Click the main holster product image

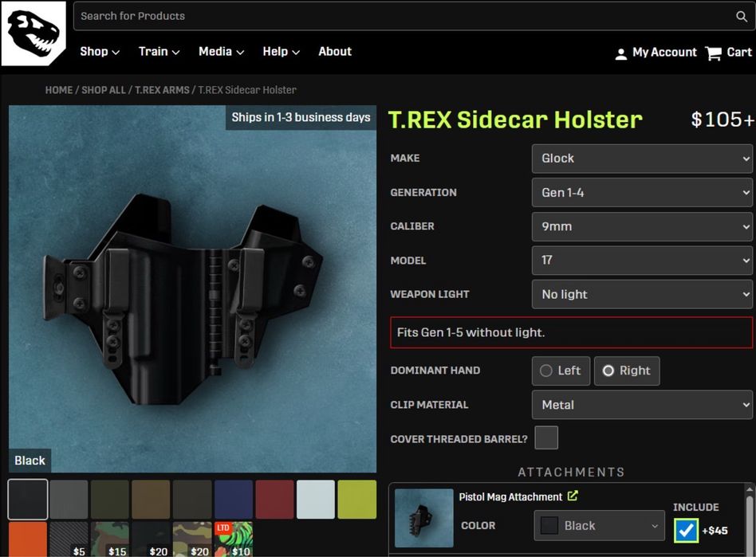coord(192,289)
